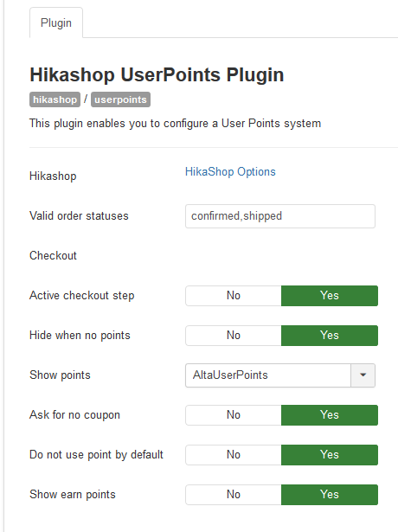This screenshot has width=398, height=532.
Task: Set Active checkout step to Yes
Action: pyautogui.click(x=330, y=296)
